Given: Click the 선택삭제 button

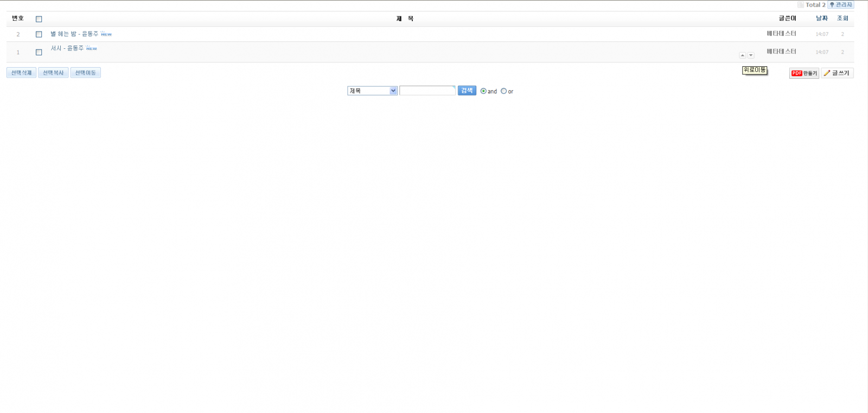Looking at the screenshot, I should (21, 73).
